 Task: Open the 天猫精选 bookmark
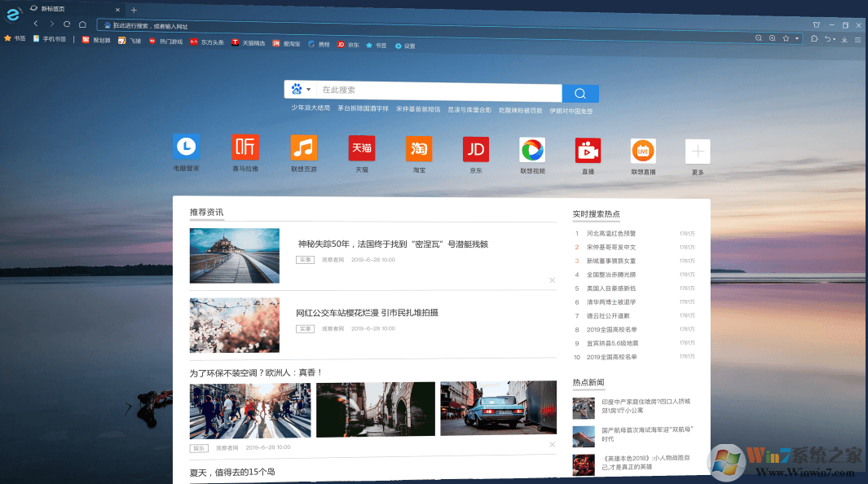(x=248, y=42)
